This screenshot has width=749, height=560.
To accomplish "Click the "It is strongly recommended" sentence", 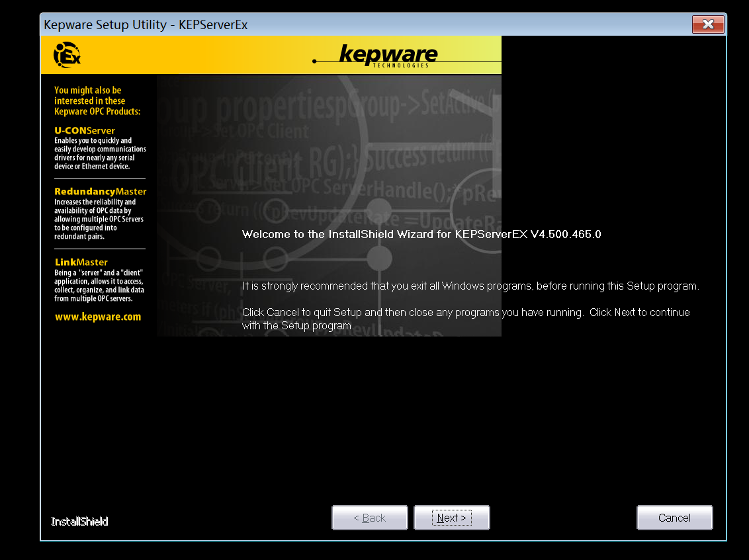I will coord(470,286).
